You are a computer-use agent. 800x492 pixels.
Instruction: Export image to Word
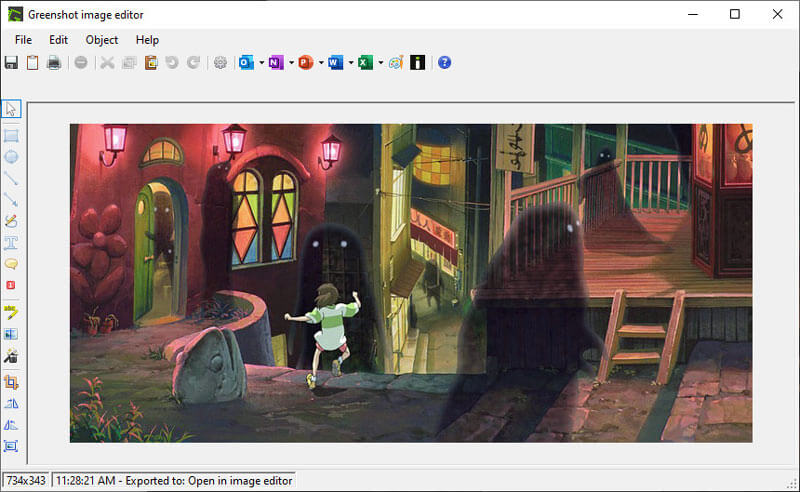[x=336, y=63]
